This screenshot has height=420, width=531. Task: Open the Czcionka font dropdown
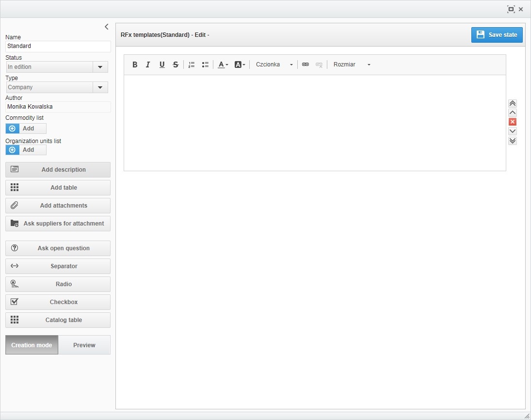click(x=274, y=65)
